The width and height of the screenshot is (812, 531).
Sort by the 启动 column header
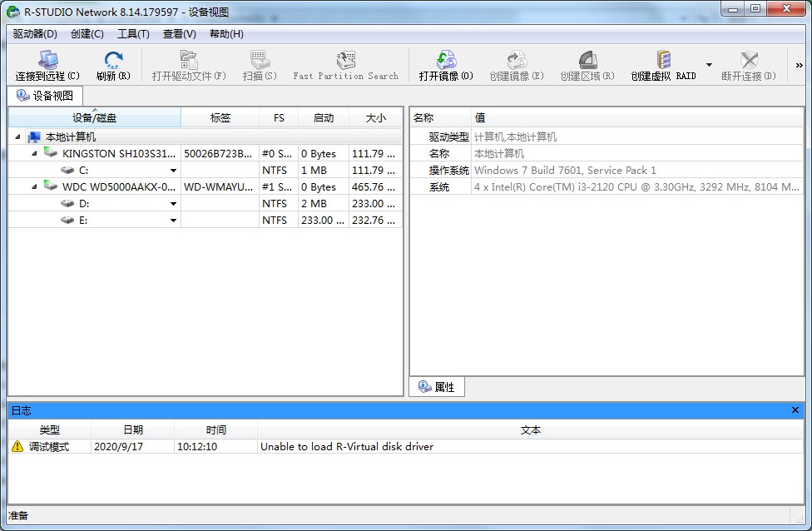(x=324, y=117)
